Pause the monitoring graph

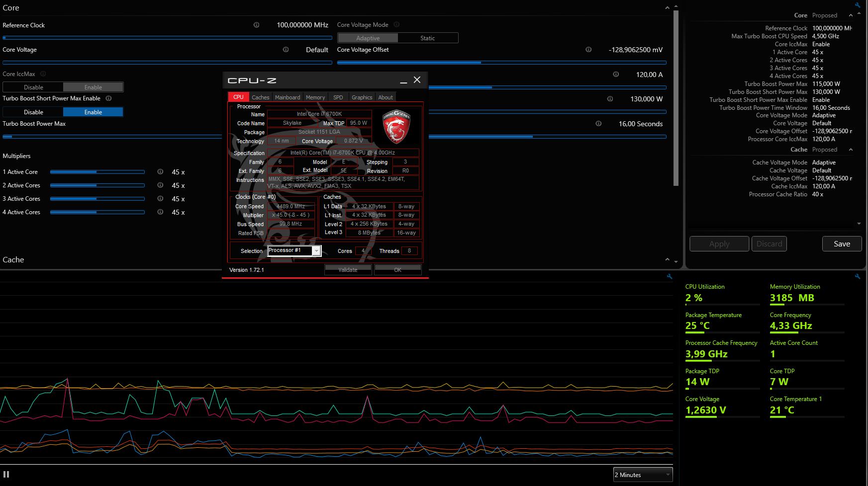(x=6, y=475)
